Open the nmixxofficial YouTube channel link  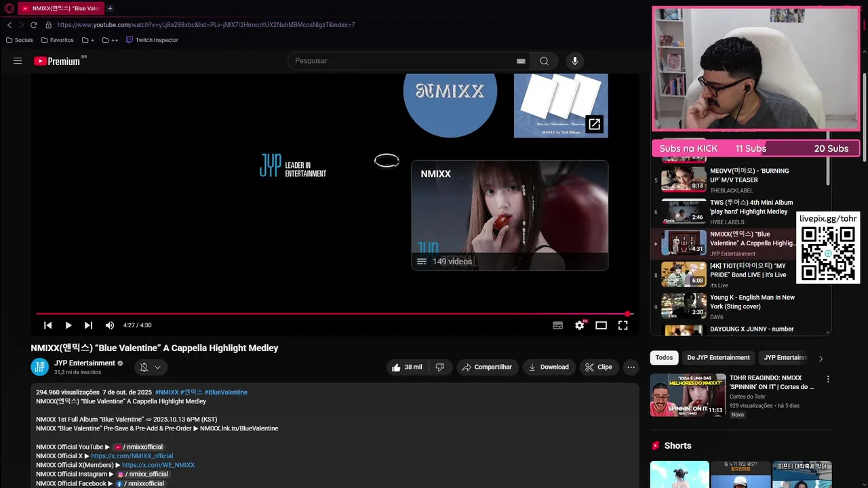pos(138,447)
